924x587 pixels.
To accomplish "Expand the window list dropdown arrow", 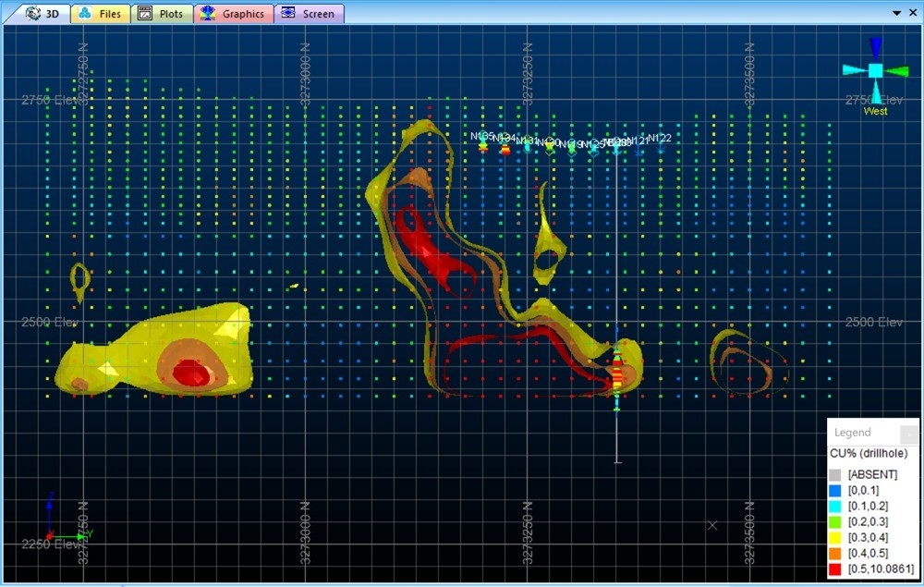I will click(897, 13).
